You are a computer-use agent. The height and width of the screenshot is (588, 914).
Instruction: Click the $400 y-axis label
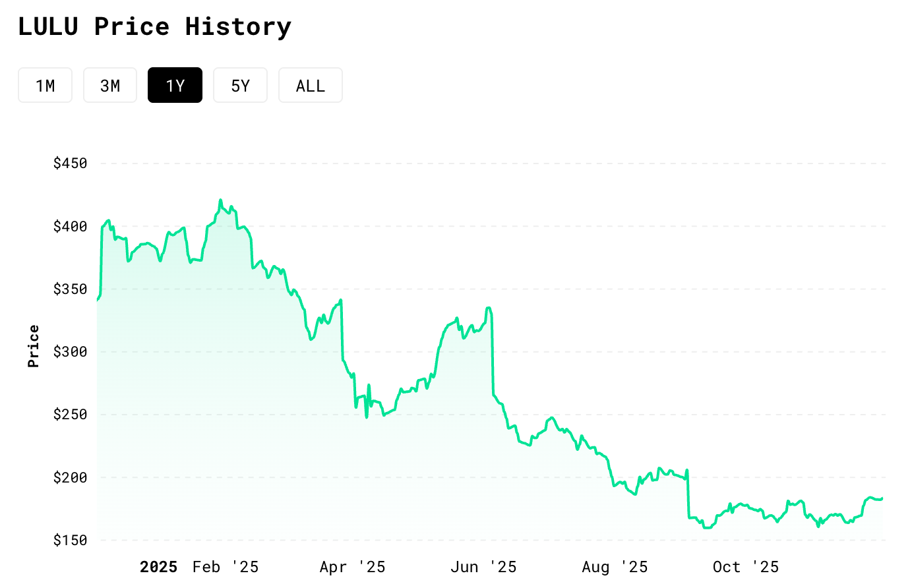point(70,227)
